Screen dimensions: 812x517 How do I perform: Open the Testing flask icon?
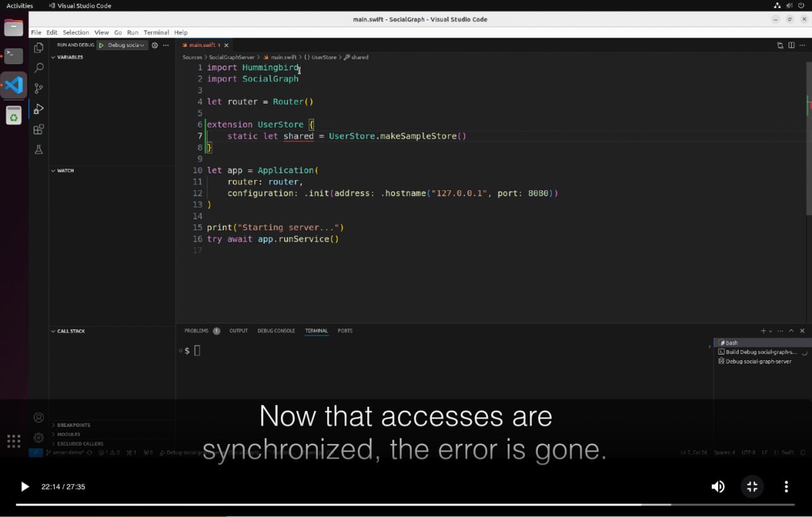click(x=39, y=150)
